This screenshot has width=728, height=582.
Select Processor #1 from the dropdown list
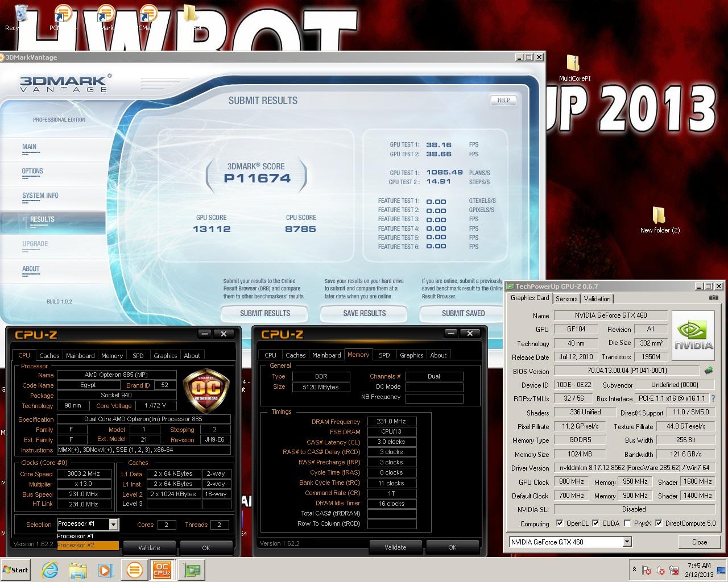click(88, 536)
